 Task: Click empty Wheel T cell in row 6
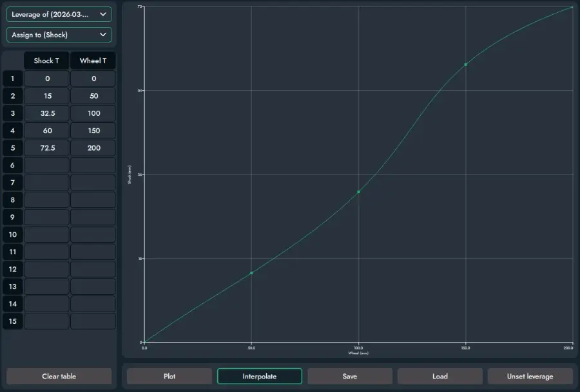pos(93,165)
